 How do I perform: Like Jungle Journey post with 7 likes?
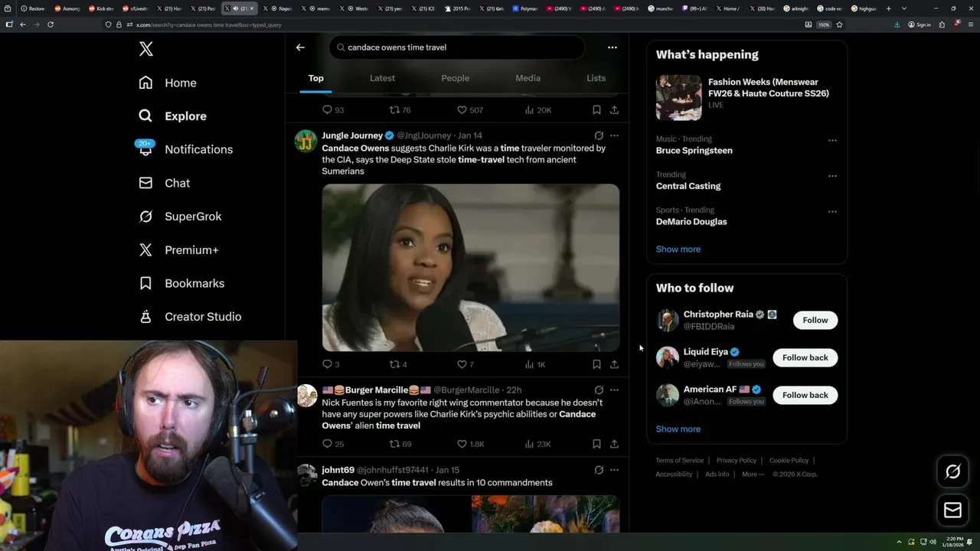(x=465, y=364)
